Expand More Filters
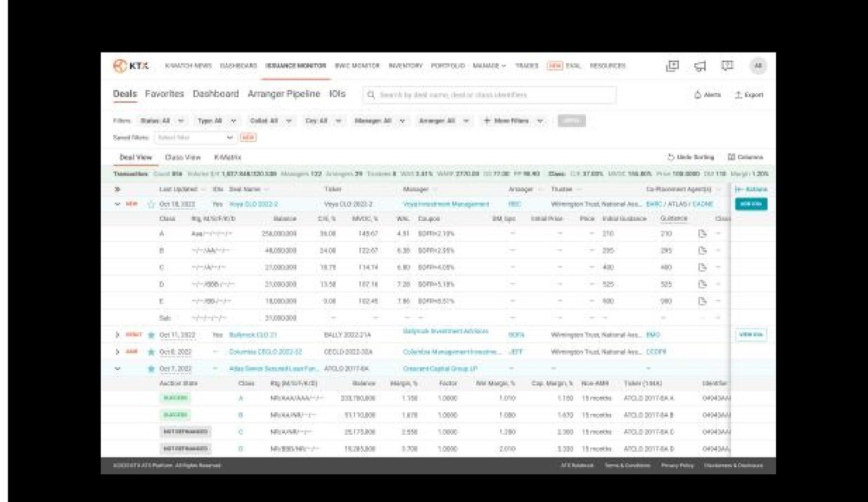The width and height of the screenshot is (868, 502). pyautogui.click(x=513, y=121)
